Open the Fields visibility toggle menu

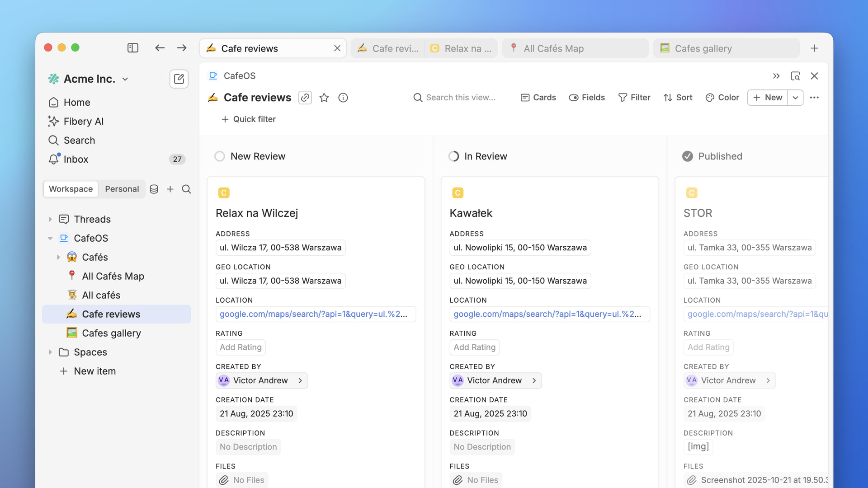coord(586,98)
